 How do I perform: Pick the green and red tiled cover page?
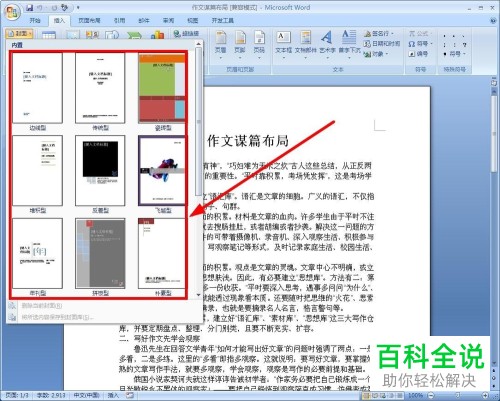pyautogui.click(x=162, y=88)
